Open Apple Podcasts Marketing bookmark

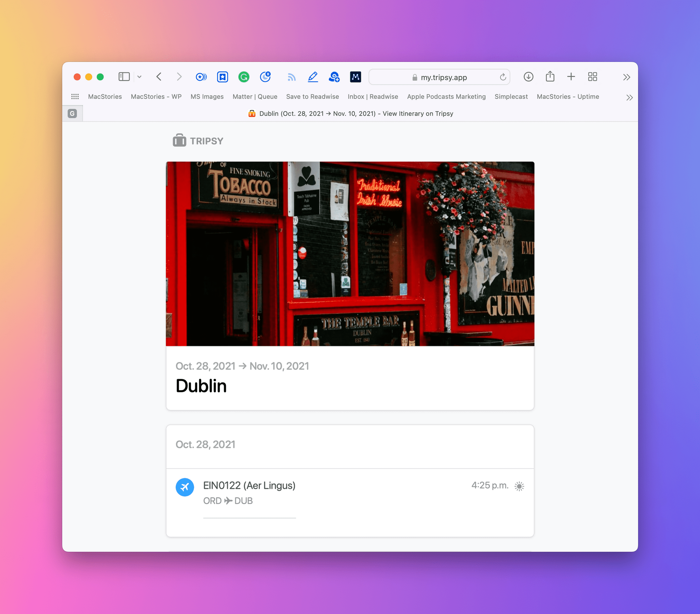tap(446, 96)
